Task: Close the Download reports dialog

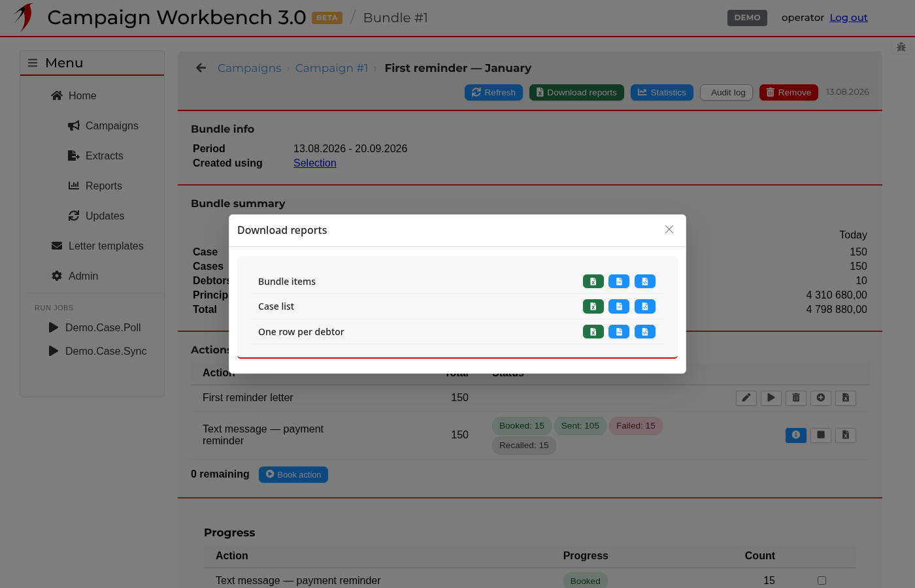Action: click(669, 229)
